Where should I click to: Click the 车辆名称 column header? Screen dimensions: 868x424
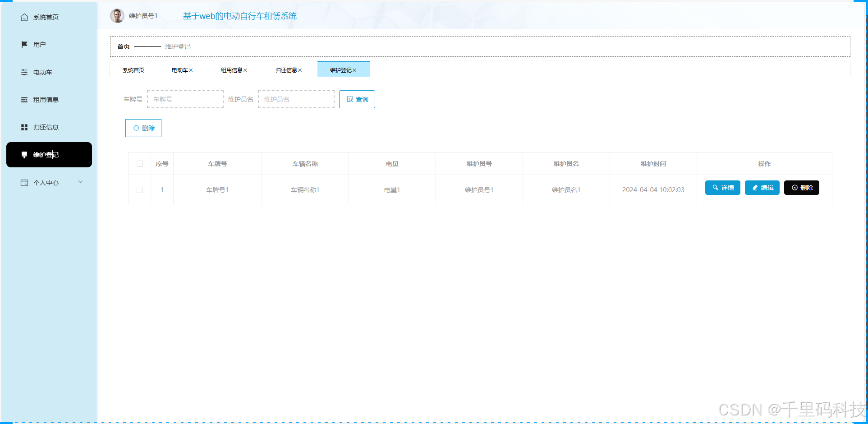[x=305, y=164]
